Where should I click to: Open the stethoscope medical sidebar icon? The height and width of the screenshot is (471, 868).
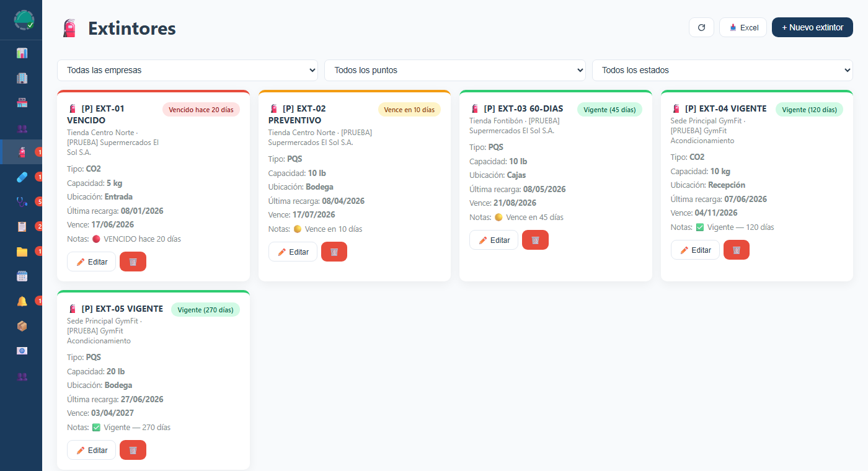pyautogui.click(x=22, y=201)
